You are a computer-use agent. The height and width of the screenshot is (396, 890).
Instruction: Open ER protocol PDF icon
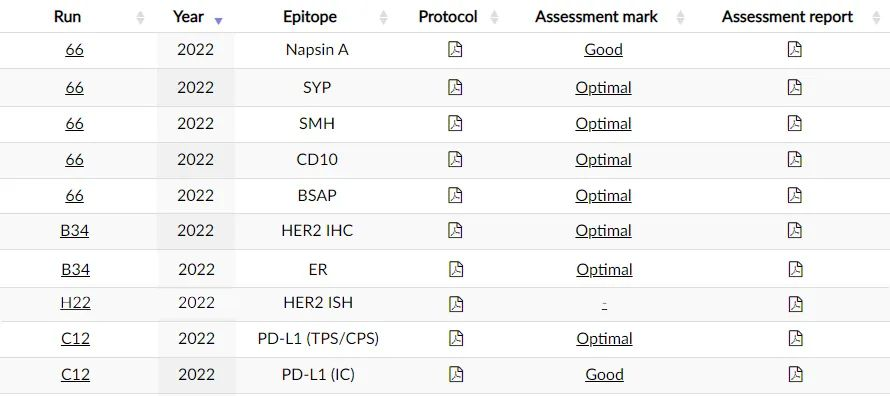456,269
